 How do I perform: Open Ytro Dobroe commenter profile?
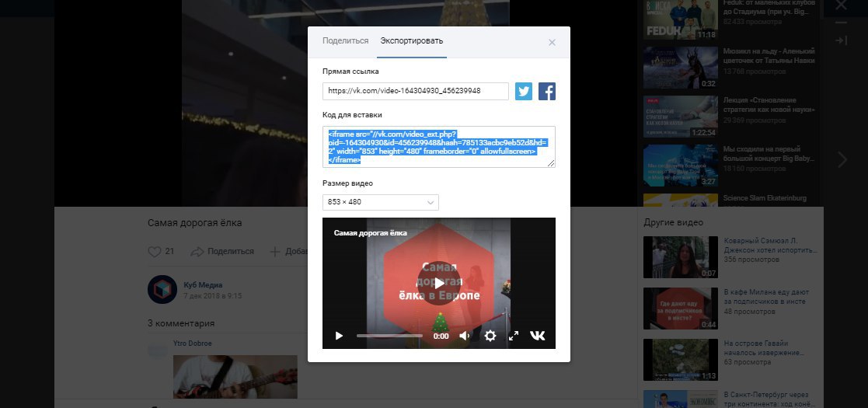pos(192,343)
